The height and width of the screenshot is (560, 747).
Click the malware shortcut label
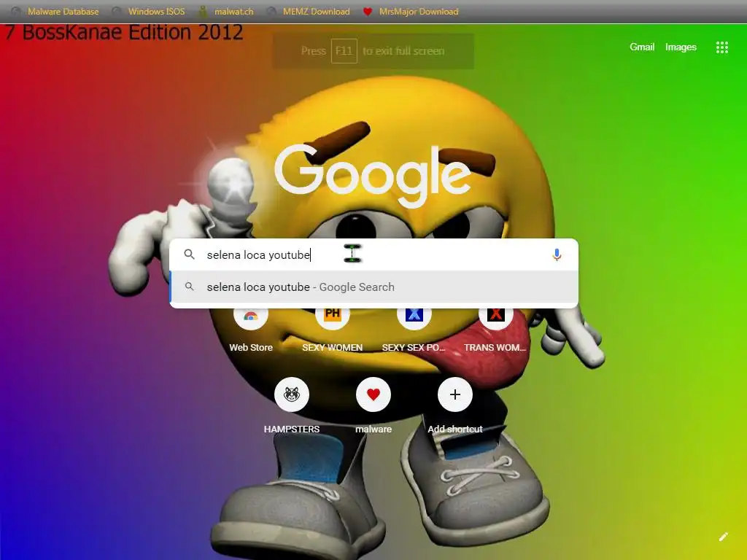[x=373, y=429]
